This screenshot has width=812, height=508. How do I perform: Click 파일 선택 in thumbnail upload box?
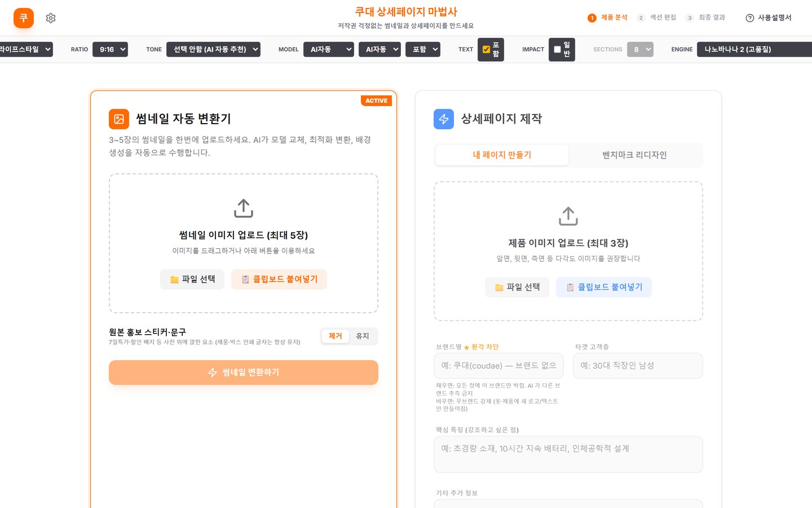(192, 279)
